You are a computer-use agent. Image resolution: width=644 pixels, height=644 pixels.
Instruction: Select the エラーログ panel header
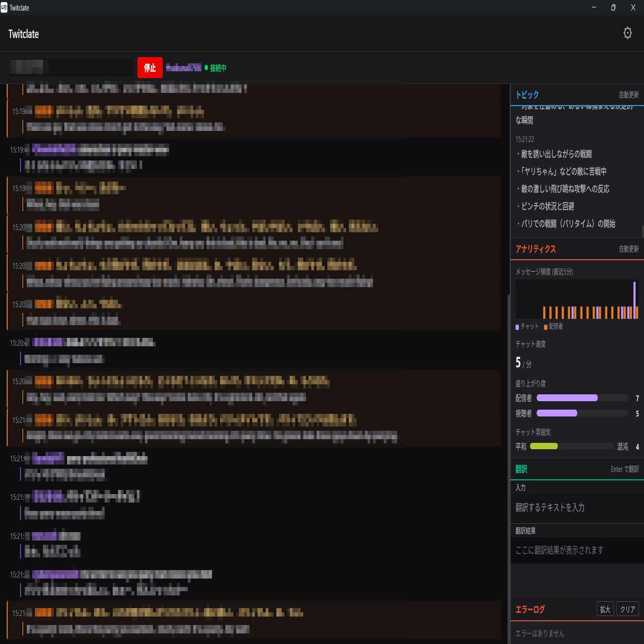(530, 610)
